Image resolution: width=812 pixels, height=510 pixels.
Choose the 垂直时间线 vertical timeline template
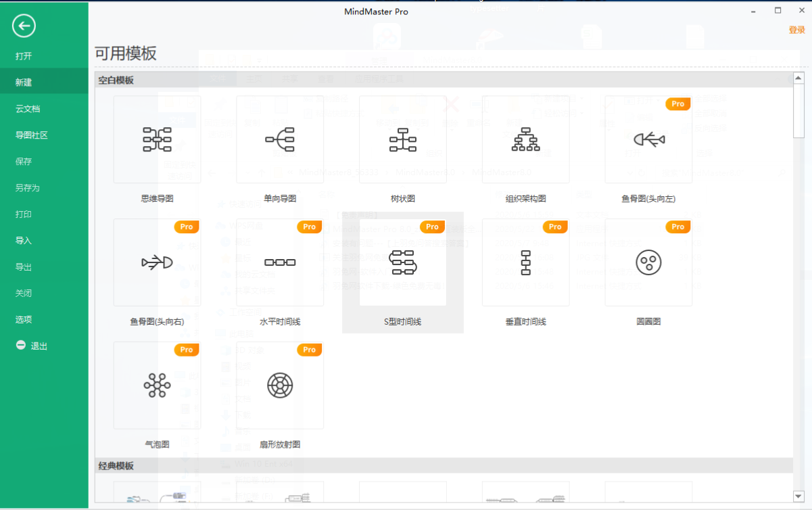point(525,262)
